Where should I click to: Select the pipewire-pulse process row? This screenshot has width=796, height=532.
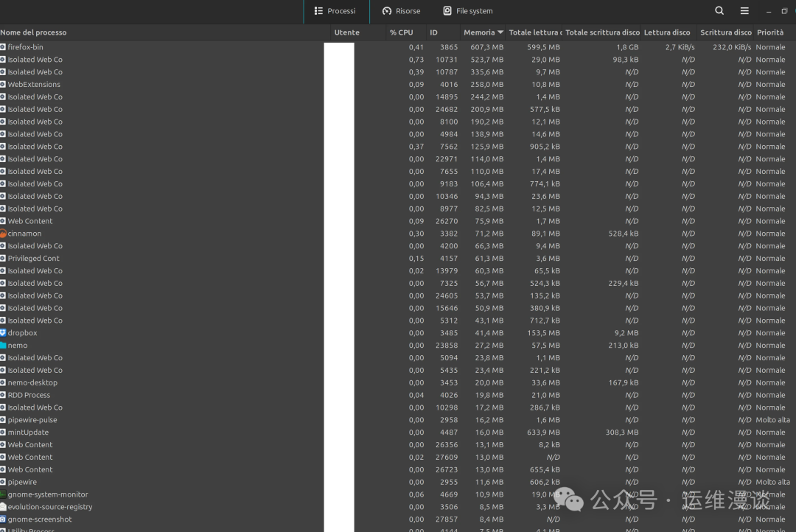(398, 420)
